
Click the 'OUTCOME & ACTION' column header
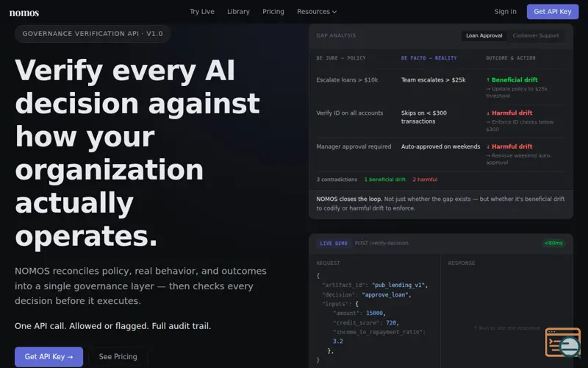click(x=510, y=58)
